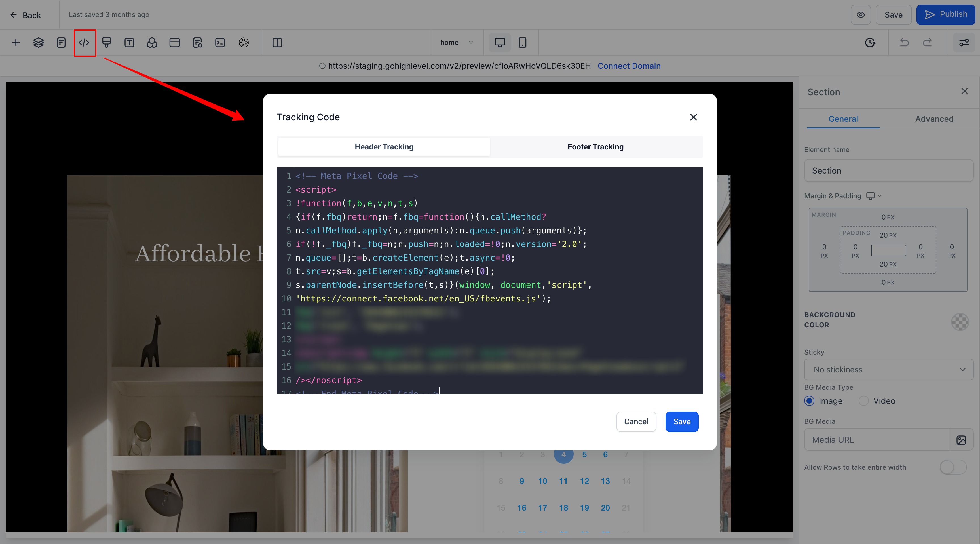Image resolution: width=980 pixels, height=544 pixels.
Task: Click the undo arrow icon
Action: pyautogui.click(x=904, y=43)
